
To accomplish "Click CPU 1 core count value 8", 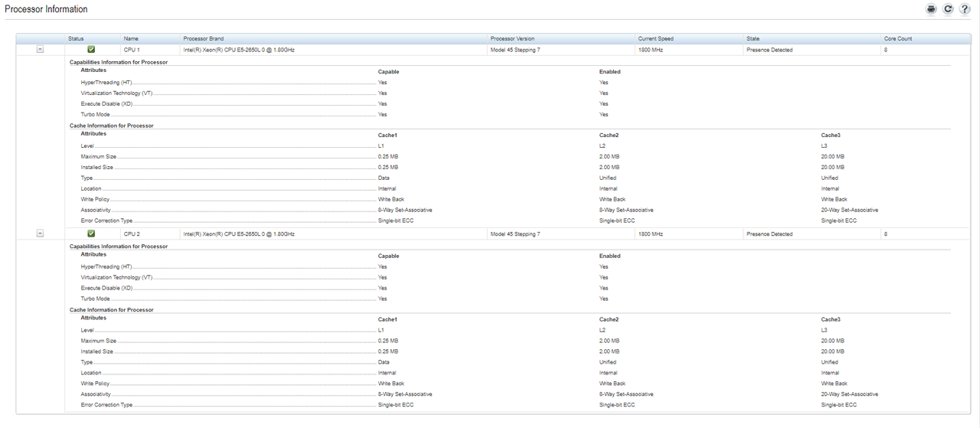I will point(885,50).
